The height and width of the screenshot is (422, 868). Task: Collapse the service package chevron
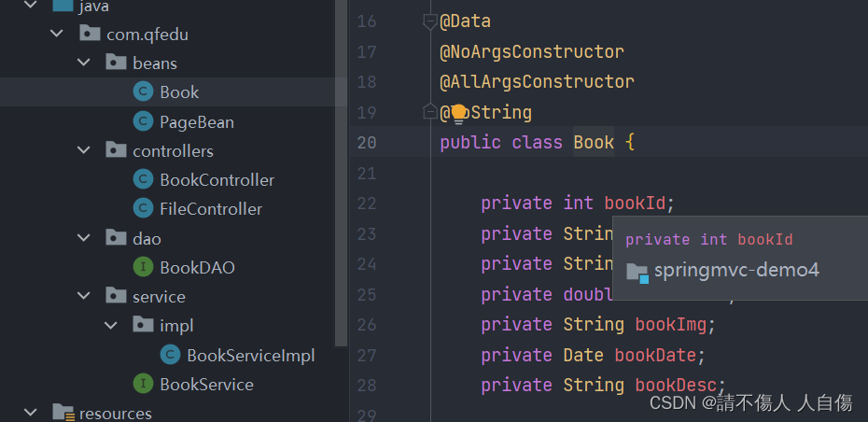[x=84, y=296]
